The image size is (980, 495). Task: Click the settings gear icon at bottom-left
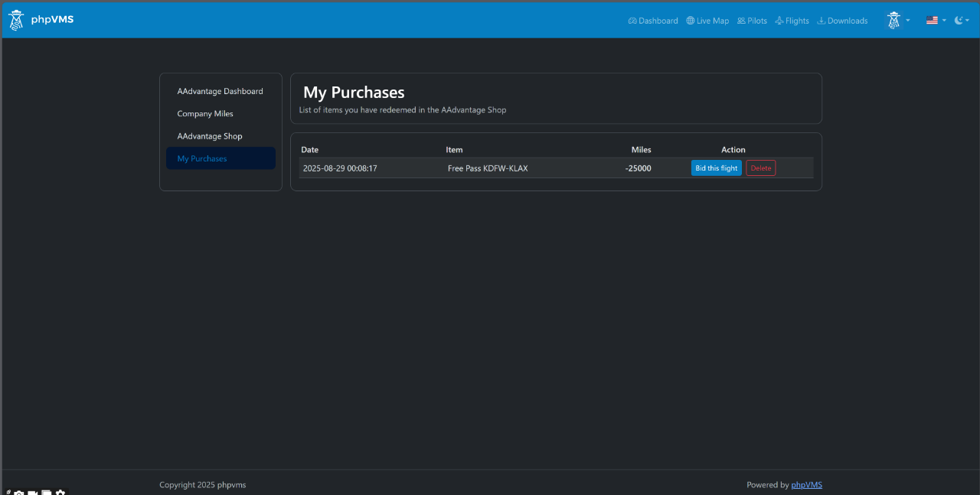tap(60, 493)
